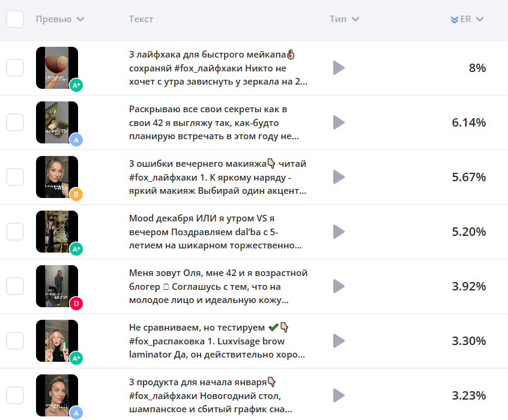This screenshot has height=420, width=508.
Task: Click the red D grade badge
Action: [76, 304]
